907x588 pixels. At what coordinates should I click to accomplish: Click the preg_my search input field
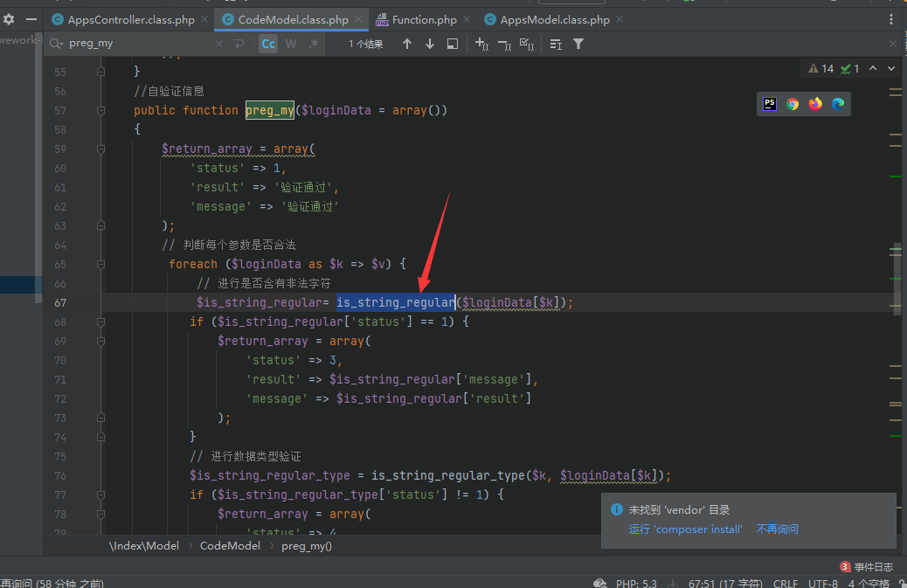pyautogui.click(x=139, y=44)
